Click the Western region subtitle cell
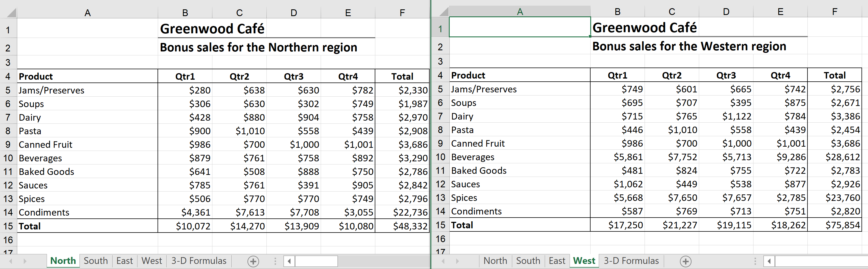 689,46
